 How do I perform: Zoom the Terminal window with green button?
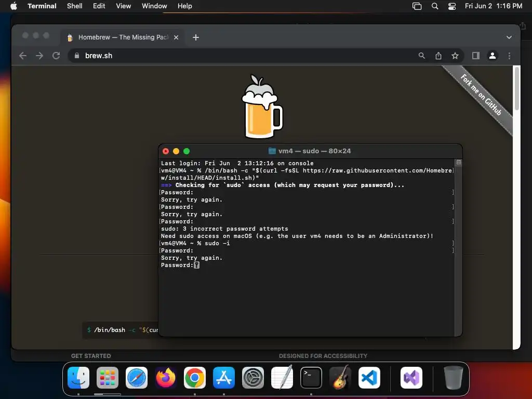[x=187, y=151]
